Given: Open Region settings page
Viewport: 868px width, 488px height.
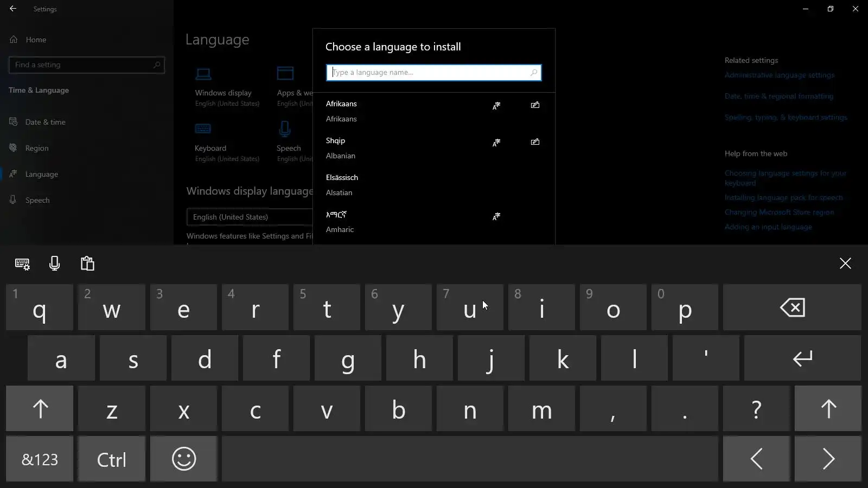Looking at the screenshot, I should point(87,148).
